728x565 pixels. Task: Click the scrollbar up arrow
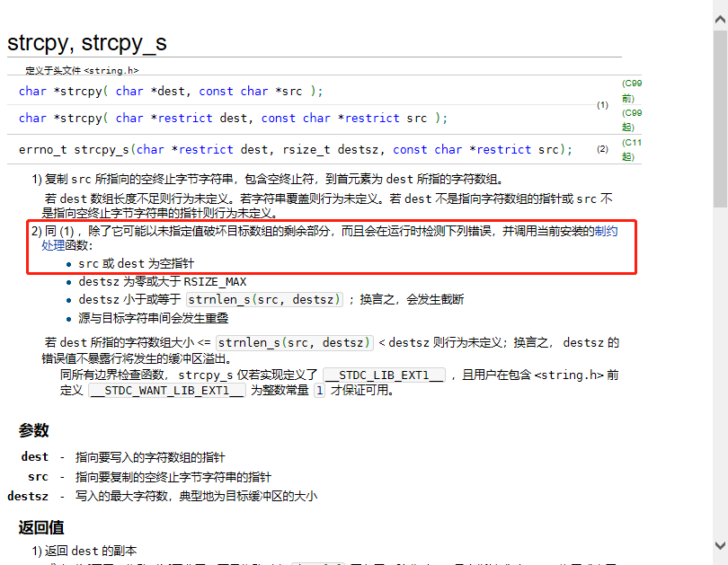point(720,7)
